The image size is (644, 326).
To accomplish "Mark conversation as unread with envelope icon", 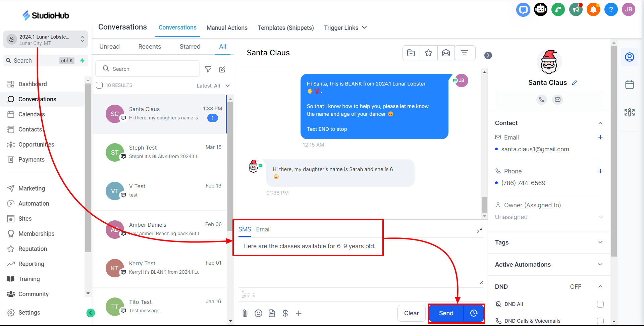I will 446,53.
